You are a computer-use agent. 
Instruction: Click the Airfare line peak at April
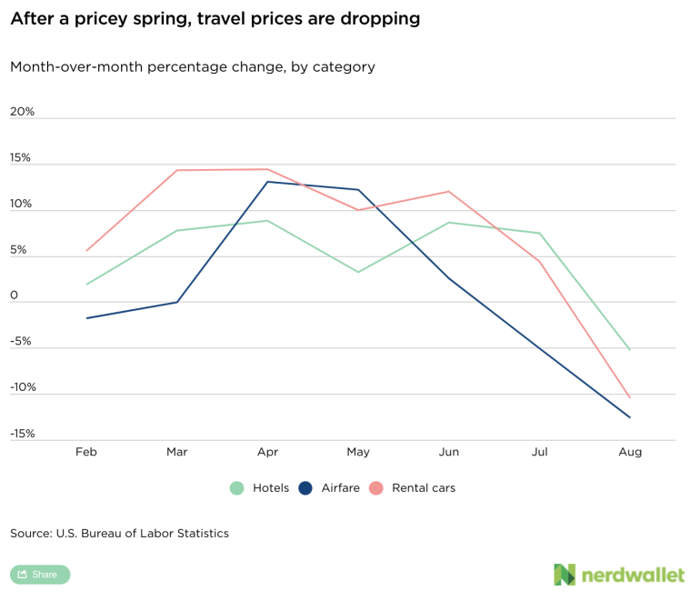(267, 182)
